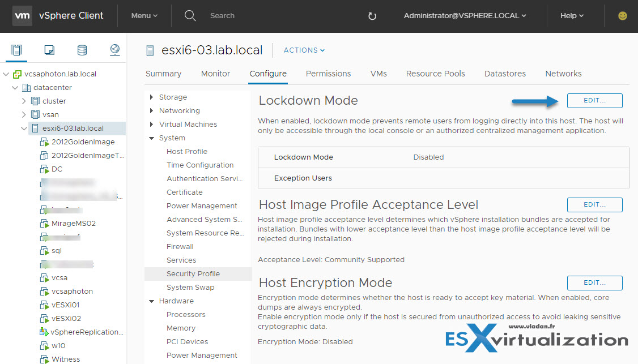Screen dimensions: 638x364
Task: Click the vsan cluster icon
Action: [x=35, y=115]
